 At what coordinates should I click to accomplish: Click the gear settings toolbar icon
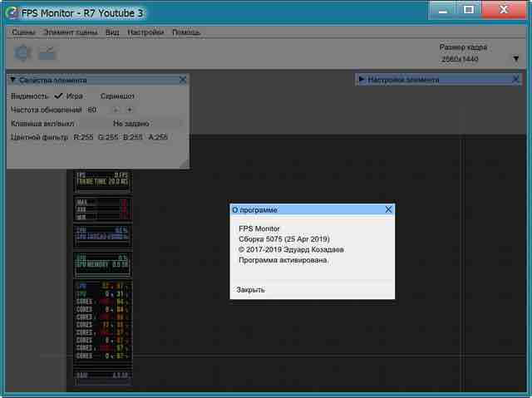click(x=22, y=53)
